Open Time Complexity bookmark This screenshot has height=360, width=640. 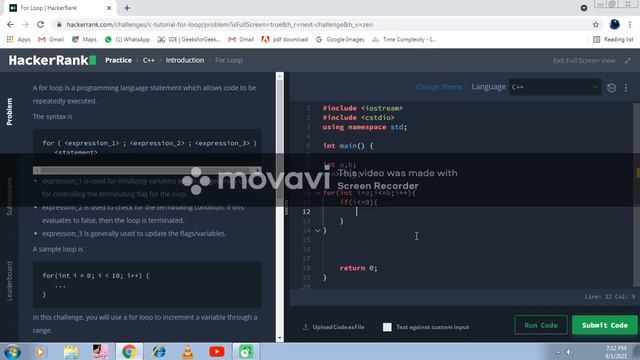(x=404, y=39)
